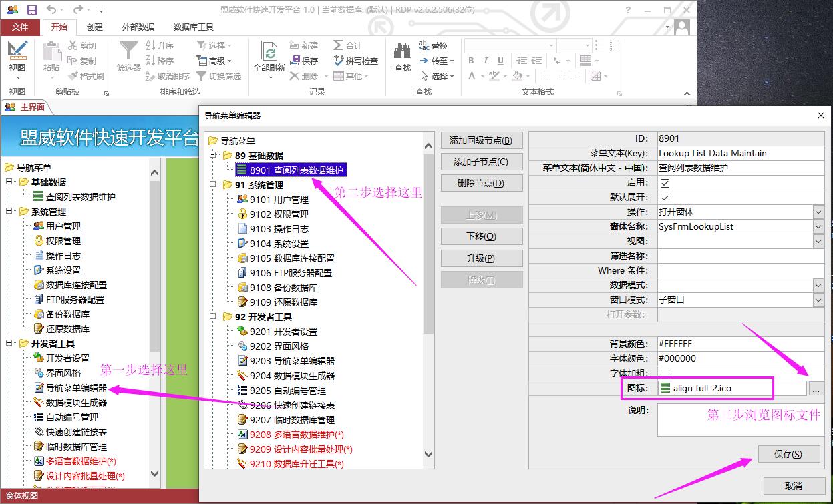Click the 复制 copy icon

(73, 61)
